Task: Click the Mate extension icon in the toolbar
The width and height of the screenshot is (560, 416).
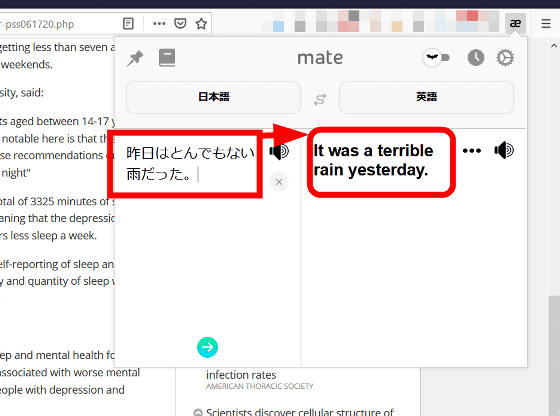Action: [x=515, y=24]
